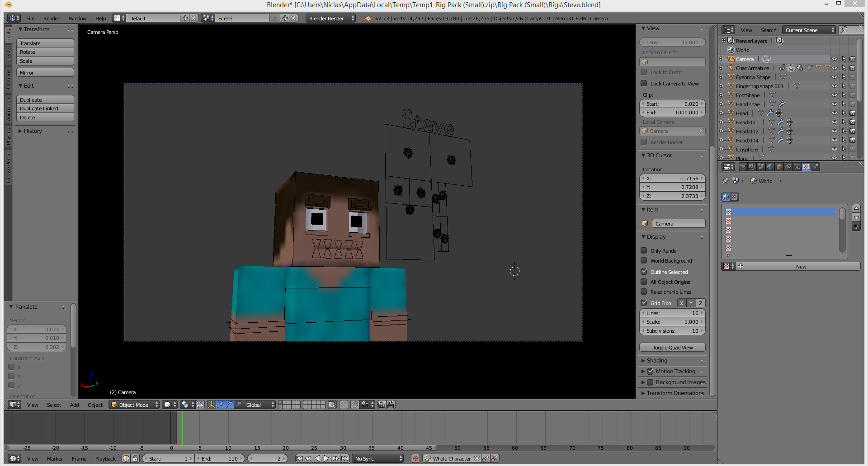Open the No Sync dropdown

[378, 458]
